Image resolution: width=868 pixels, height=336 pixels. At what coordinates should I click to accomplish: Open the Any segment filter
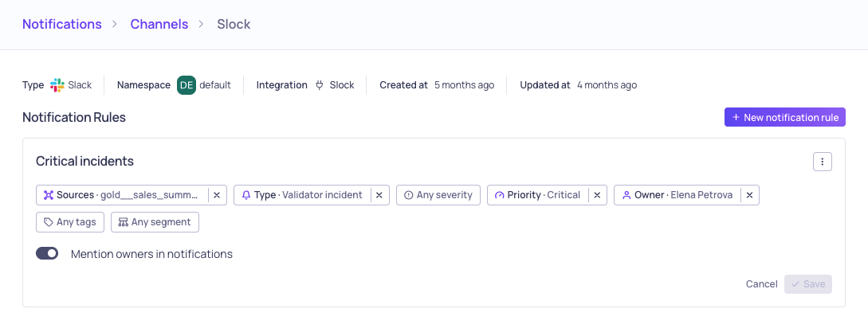[155, 222]
